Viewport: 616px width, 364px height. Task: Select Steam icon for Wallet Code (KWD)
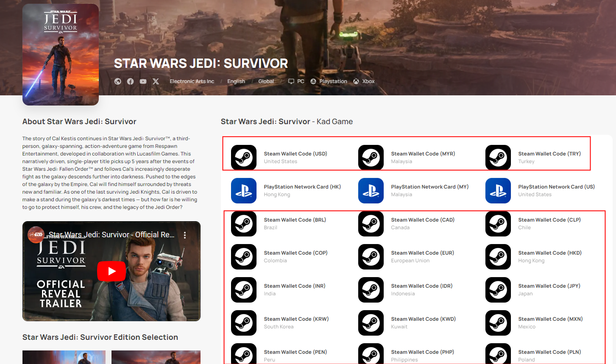371,323
